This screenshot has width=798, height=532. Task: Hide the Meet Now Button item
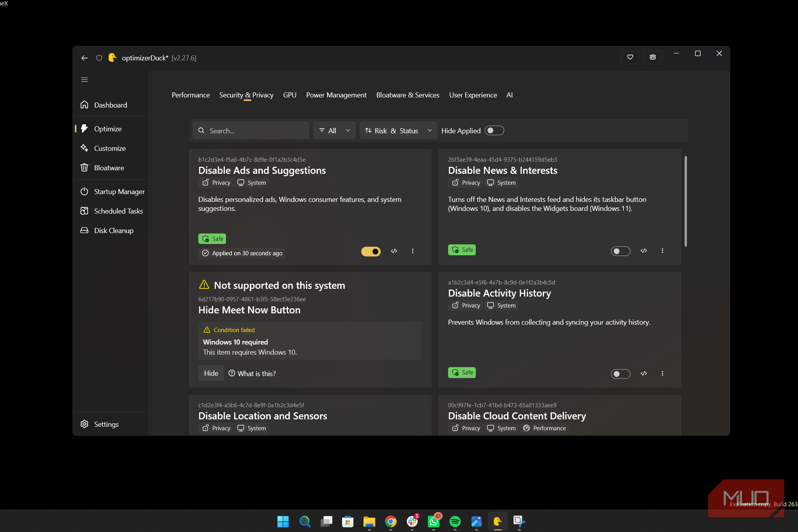pos(211,373)
